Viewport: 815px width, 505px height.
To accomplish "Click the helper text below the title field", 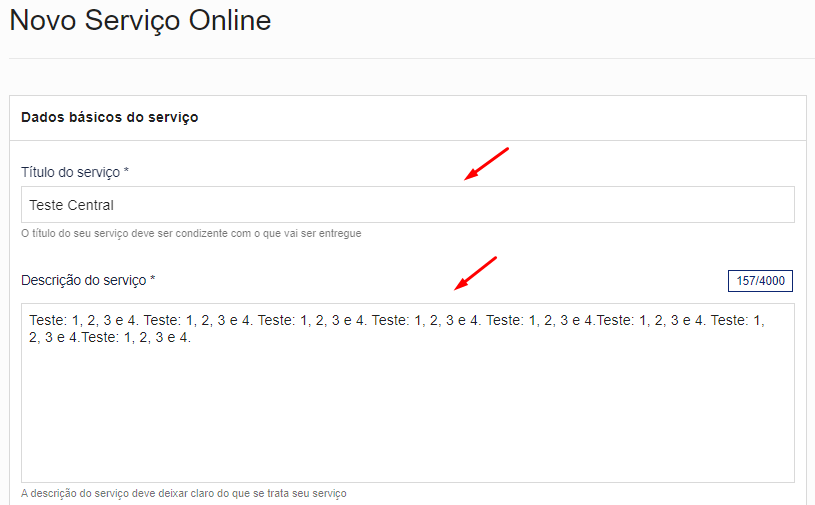I will click(x=191, y=234).
